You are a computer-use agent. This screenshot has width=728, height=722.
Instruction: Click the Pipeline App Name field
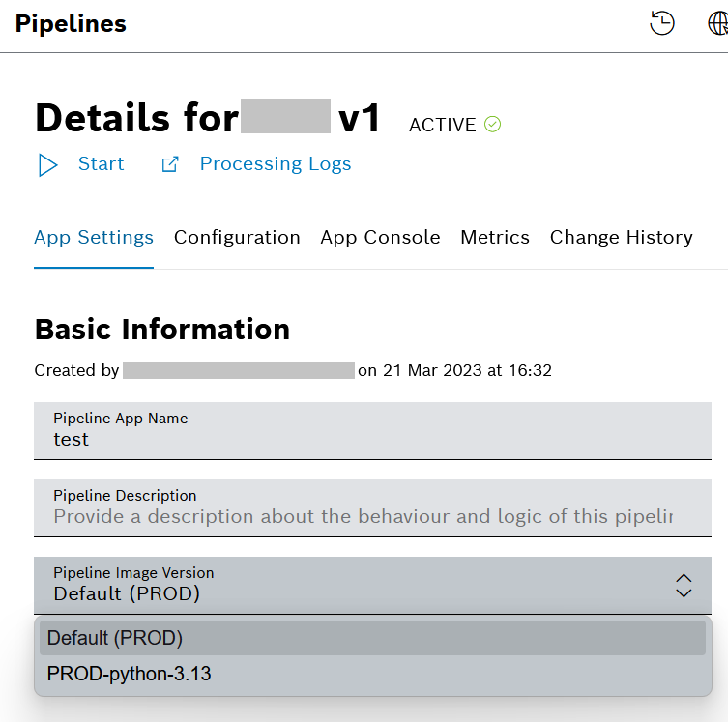[x=372, y=440]
